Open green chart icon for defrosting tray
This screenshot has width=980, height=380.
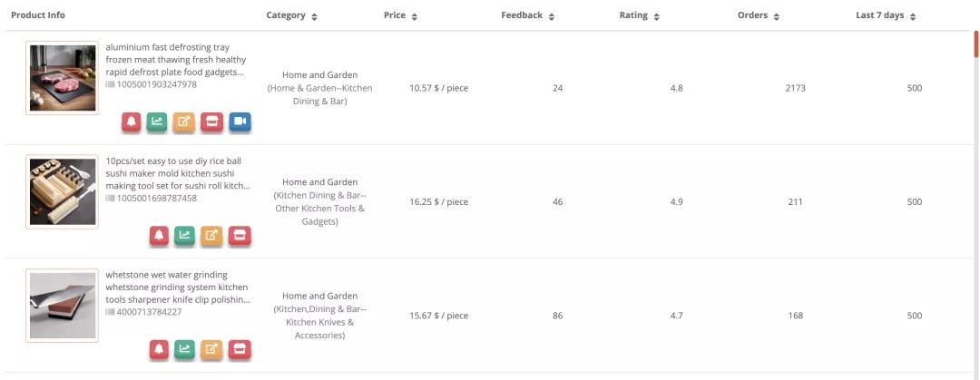157,122
